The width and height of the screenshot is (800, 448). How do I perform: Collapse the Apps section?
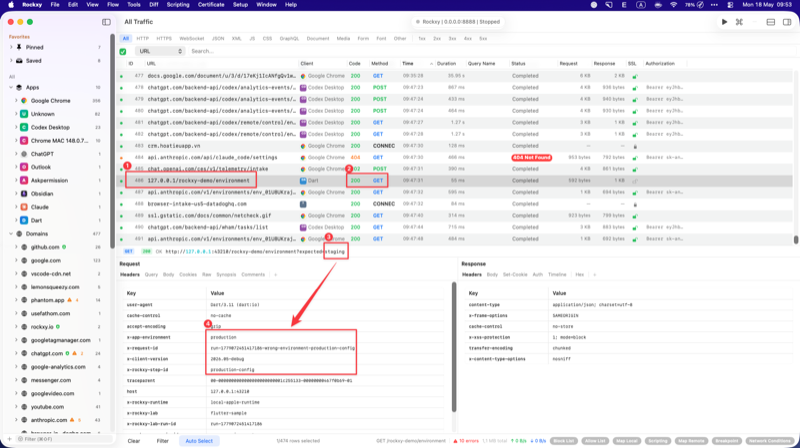(11, 87)
